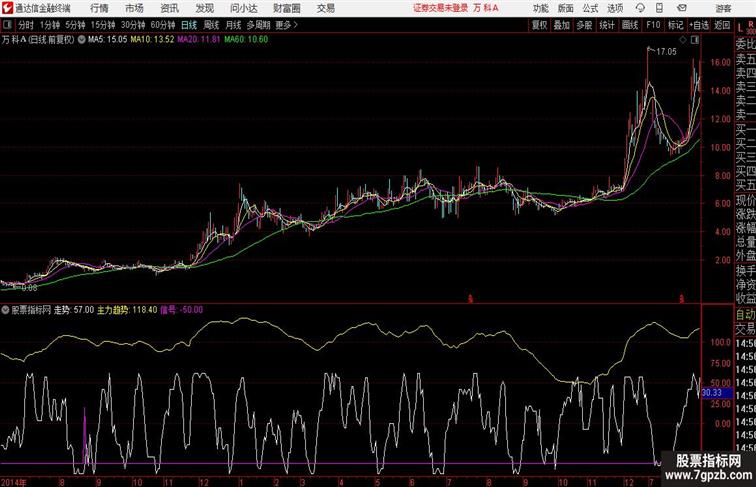Open the 市场 menu
This screenshot has width=756, height=487.
pyautogui.click(x=134, y=8)
